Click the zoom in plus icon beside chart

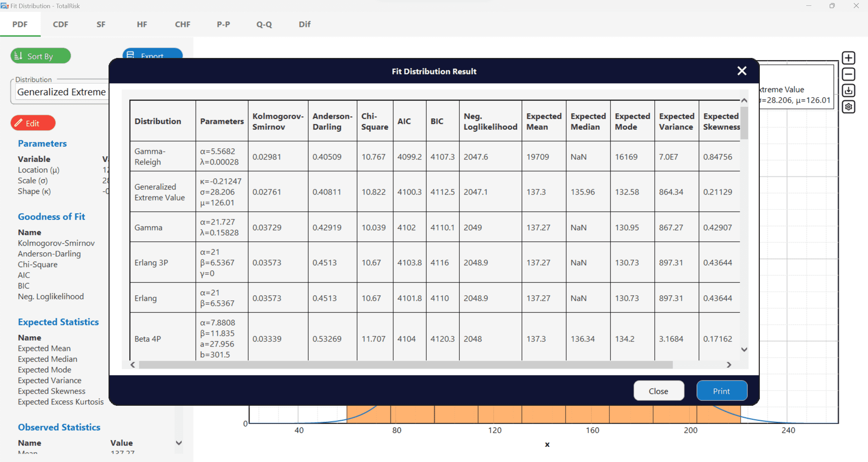point(848,58)
